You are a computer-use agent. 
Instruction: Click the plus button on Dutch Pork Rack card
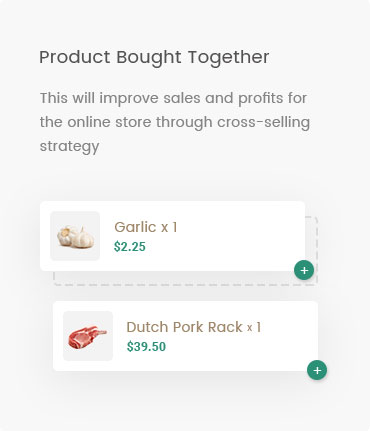[317, 370]
